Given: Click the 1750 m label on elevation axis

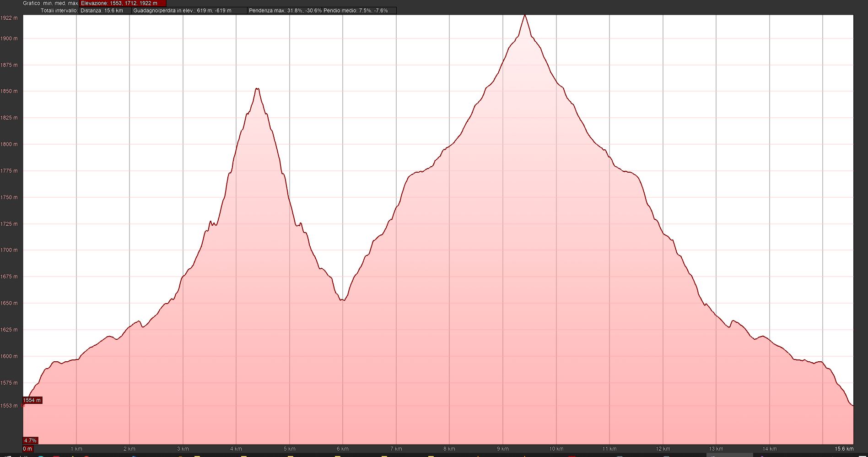Looking at the screenshot, I should pos(9,197).
